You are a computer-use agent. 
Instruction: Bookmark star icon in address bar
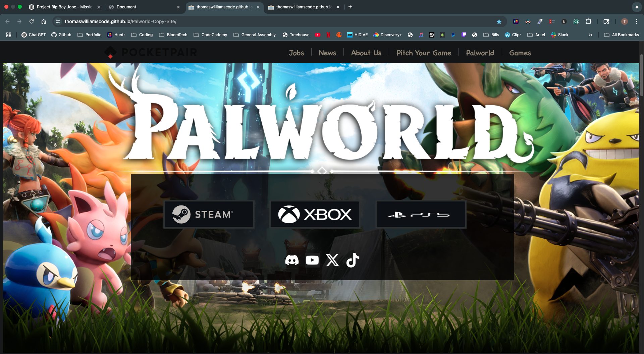499,21
